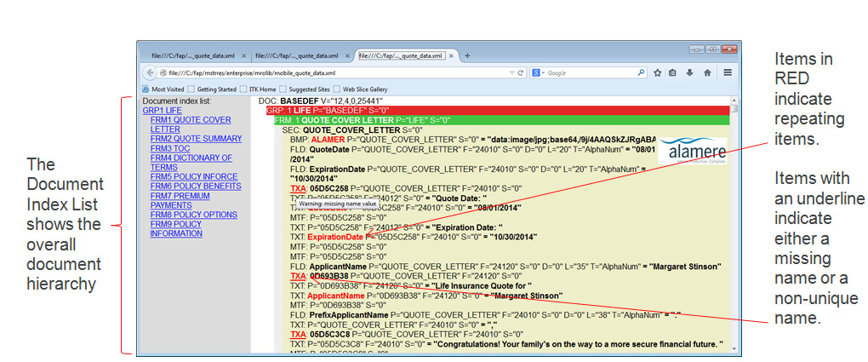Go to the home page icon

point(707,72)
